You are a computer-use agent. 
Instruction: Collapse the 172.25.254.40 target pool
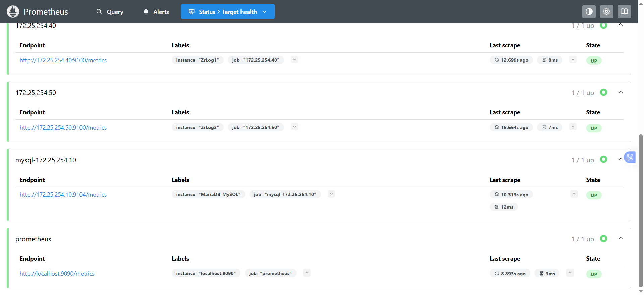click(x=621, y=25)
